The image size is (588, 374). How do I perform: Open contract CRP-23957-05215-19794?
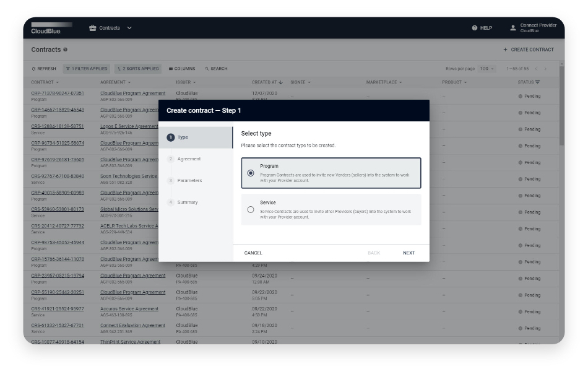[58, 276]
